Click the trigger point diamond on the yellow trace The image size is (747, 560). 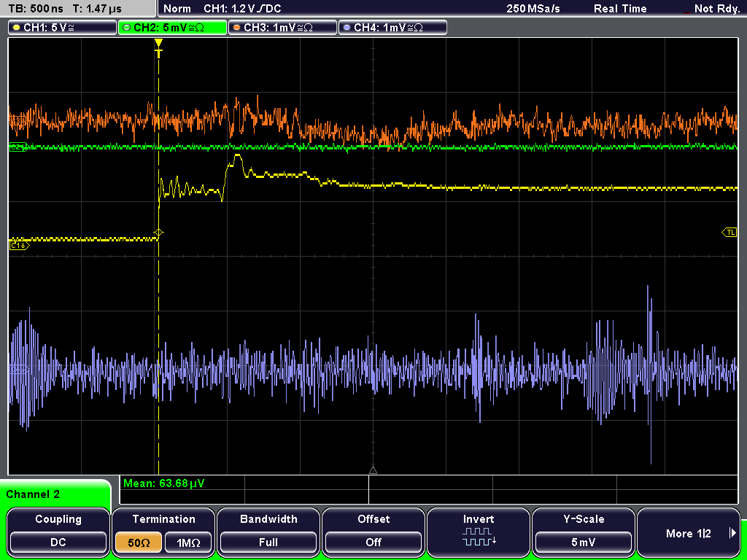click(158, 233)
